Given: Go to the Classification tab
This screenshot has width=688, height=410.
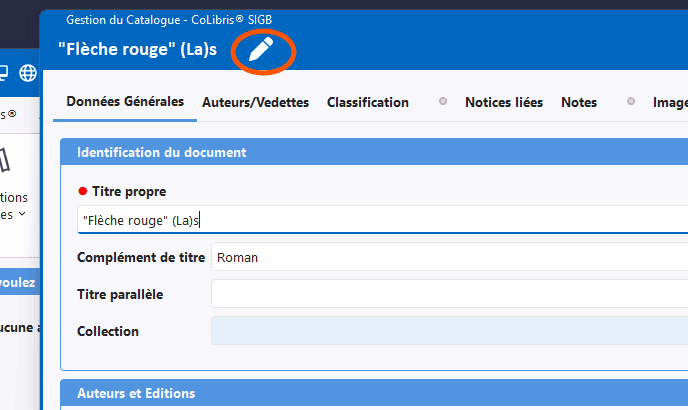Looking at the screenshot, I should (367, 102).
